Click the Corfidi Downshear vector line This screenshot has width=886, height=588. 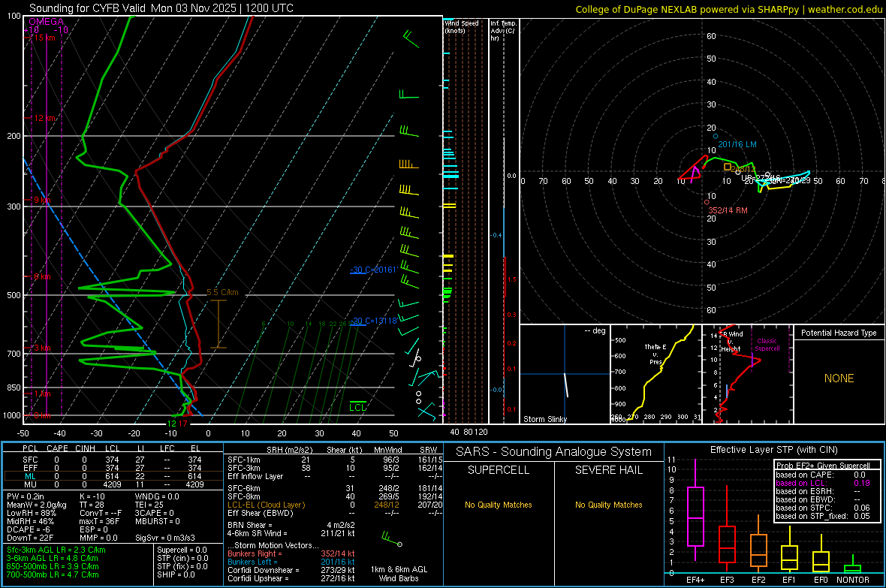291,570
